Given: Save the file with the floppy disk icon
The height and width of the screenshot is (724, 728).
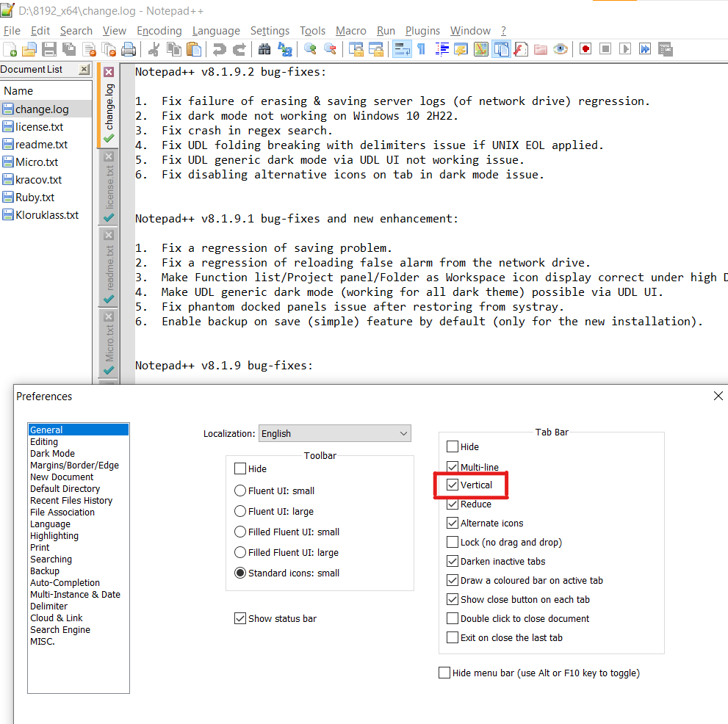Looking at the screenshot, I should point(48,49).
